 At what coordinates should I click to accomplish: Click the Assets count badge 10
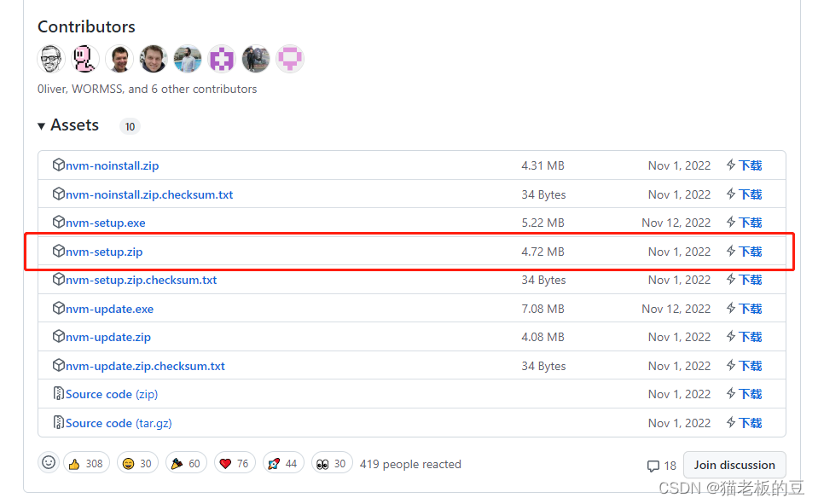[x=130, y=126]
